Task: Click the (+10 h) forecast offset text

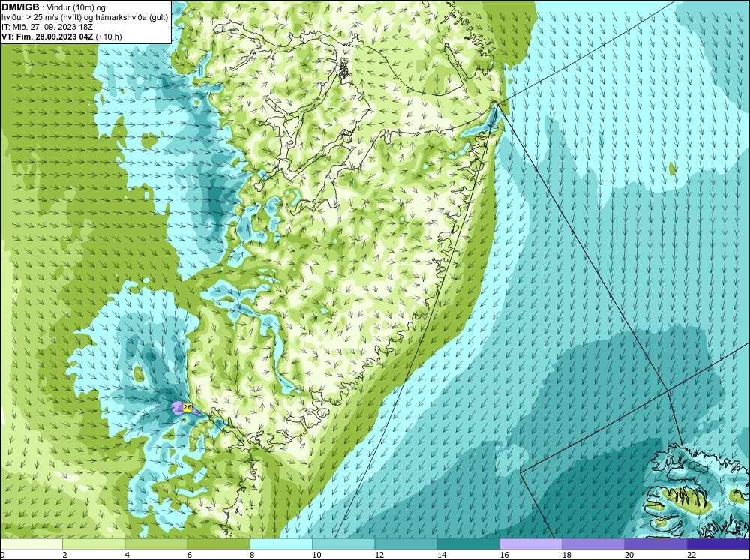Action: (x=109, y=37)
